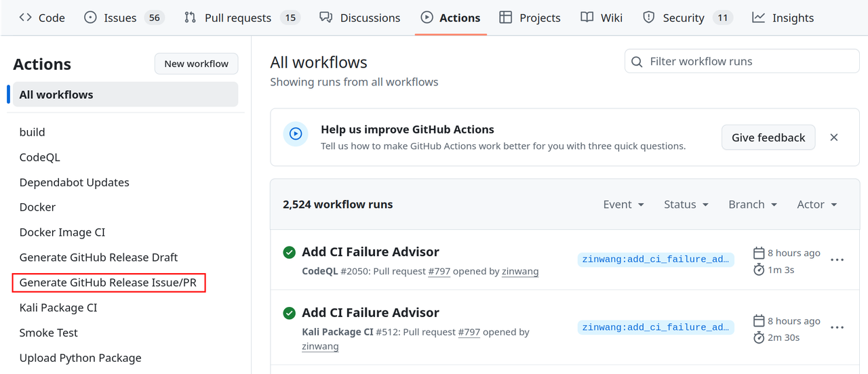Click stopwatch icon beside 1m 3s
Viewport: 868px width, 374px height.
click(759, 270)
